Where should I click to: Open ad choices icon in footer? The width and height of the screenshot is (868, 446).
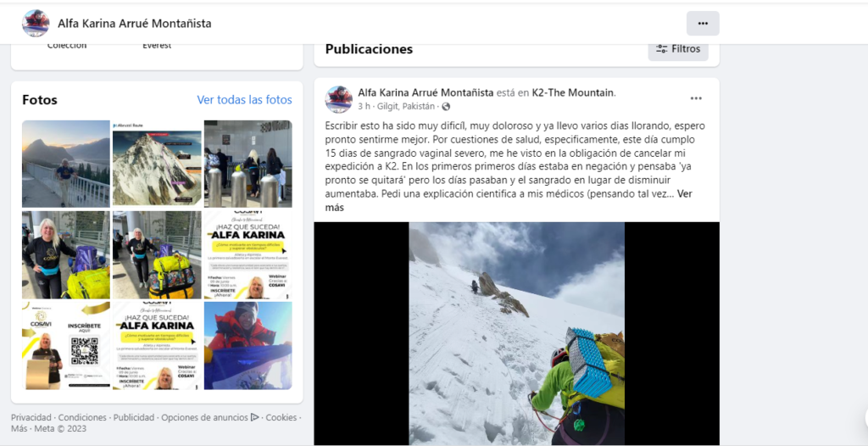254,417
